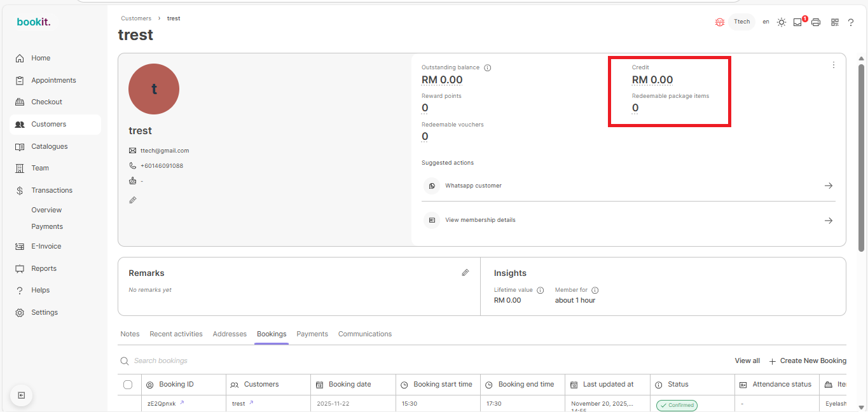Click the Outstanding balance info icon
Image resolution: width=868 pixels, height=412 pixels.
[x=488, y=68]
